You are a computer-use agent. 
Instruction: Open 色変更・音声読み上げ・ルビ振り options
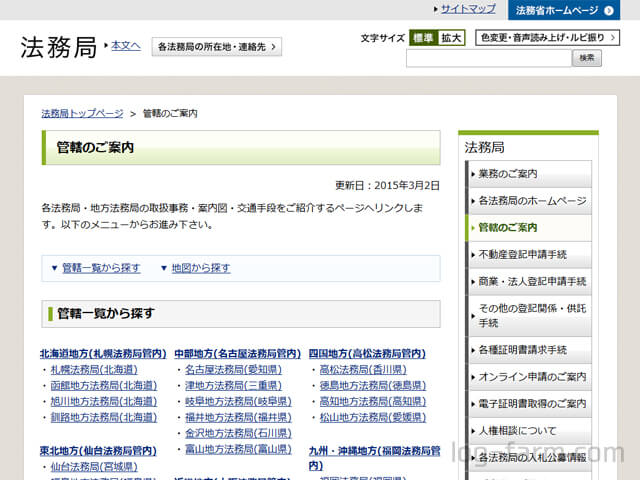pyautogui.click(x=547, y=38)
